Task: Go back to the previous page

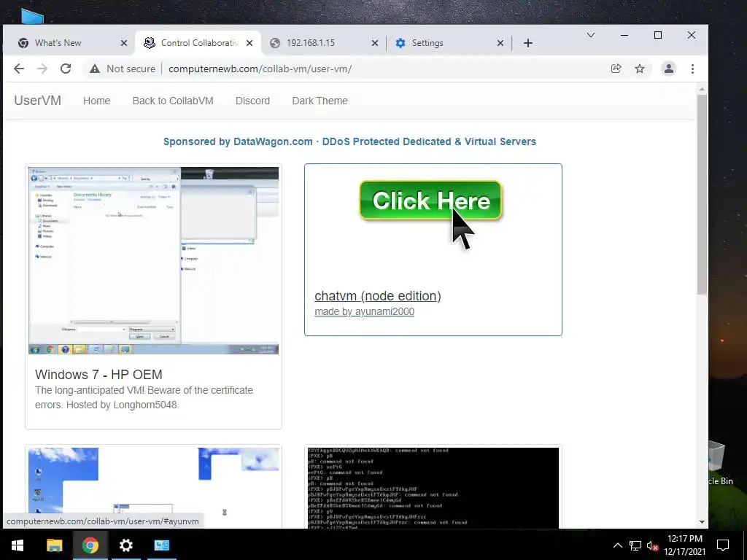Action: pyautogui.click(x=19, y=69)
